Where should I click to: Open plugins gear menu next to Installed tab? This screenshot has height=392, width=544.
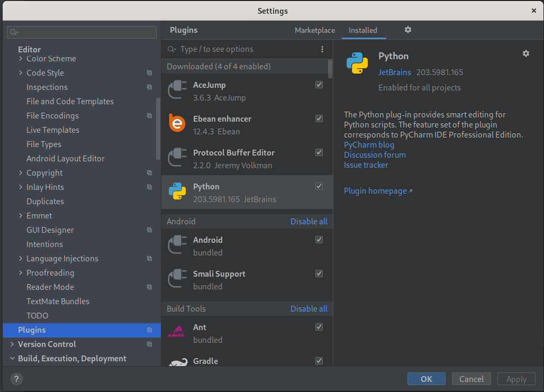point(408,30)
